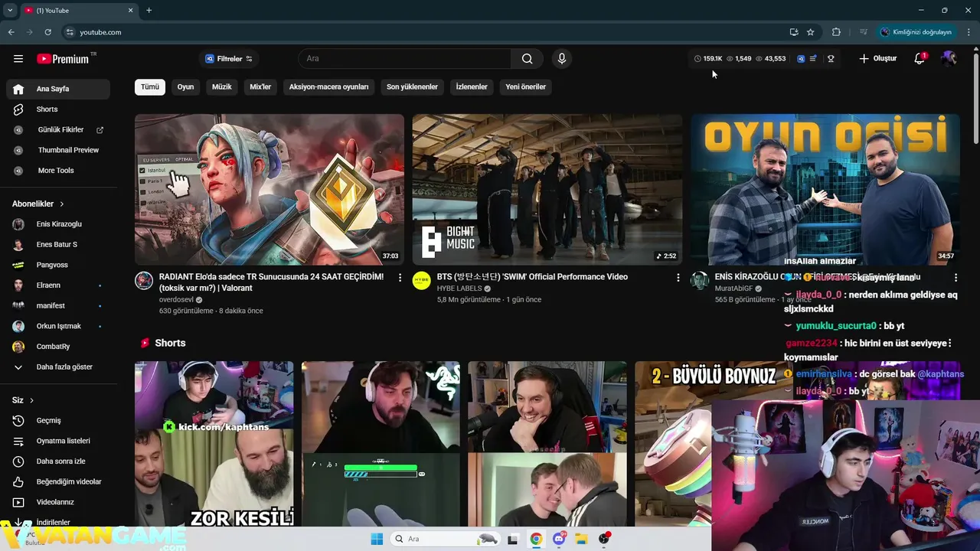Open the hamburger guide menu
This screenshot has height=551, width=980.
coord(18,59)
